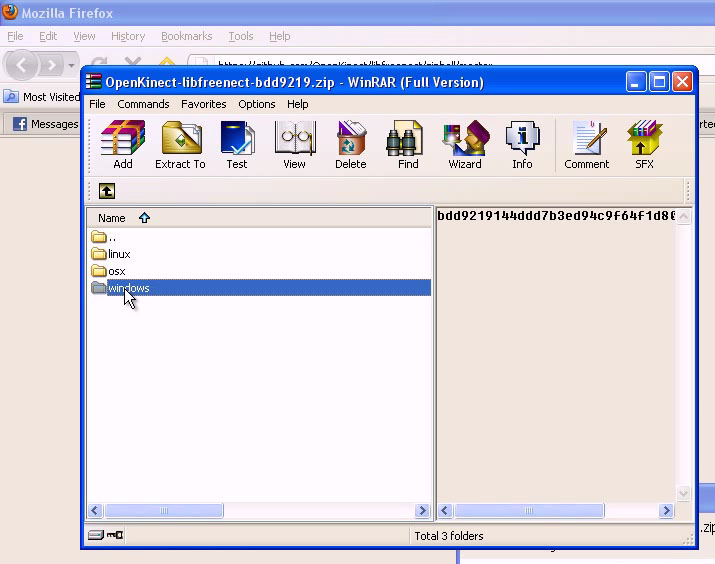Click the Comment toolbar icon

tap(587, 145)
